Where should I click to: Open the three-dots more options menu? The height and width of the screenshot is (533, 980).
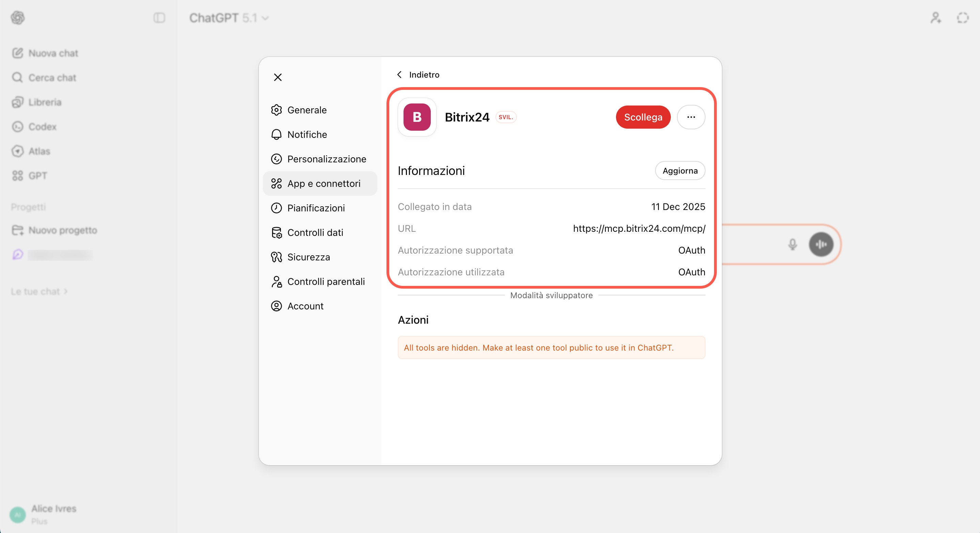pos(691,117)
